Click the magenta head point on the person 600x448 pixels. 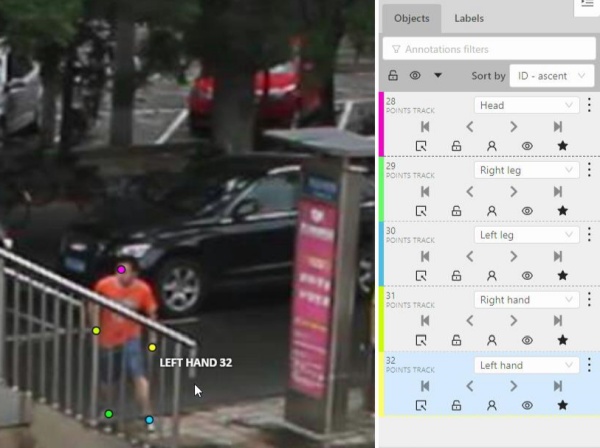(121, 269)
